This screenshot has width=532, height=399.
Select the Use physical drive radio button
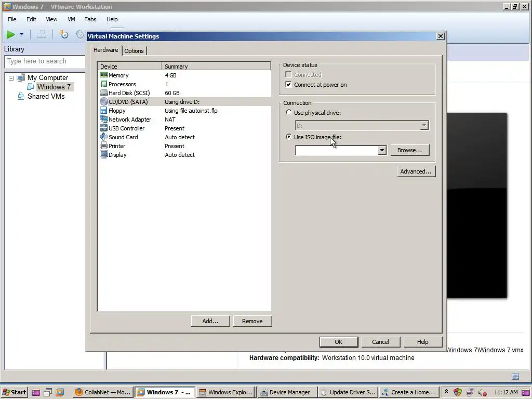(x=289, y=112)
